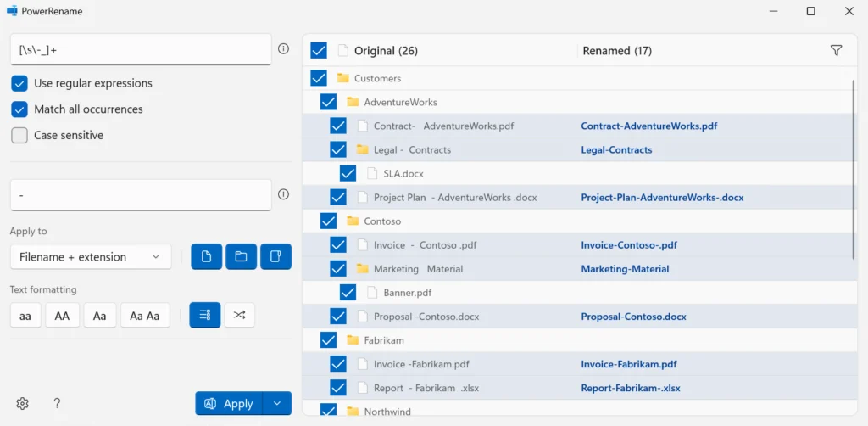868x426 pixels.
Task: Click renamed Legal-Contracts text
Action: pos(616,149)
